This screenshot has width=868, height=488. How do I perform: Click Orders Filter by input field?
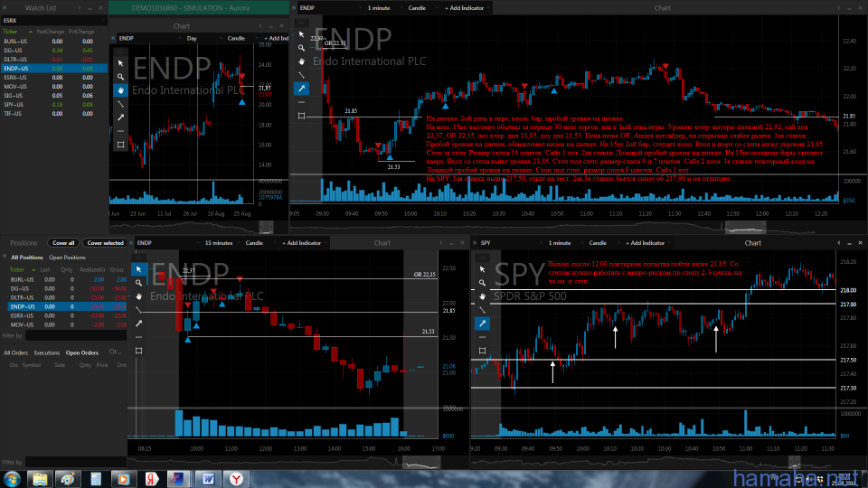[76, 462]
